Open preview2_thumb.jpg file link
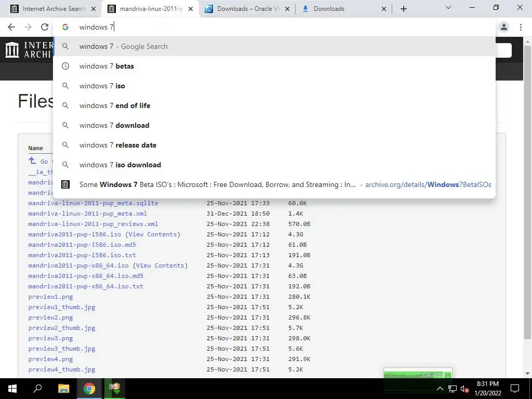The width and height of the screenshot is (532, 399). 62,328
